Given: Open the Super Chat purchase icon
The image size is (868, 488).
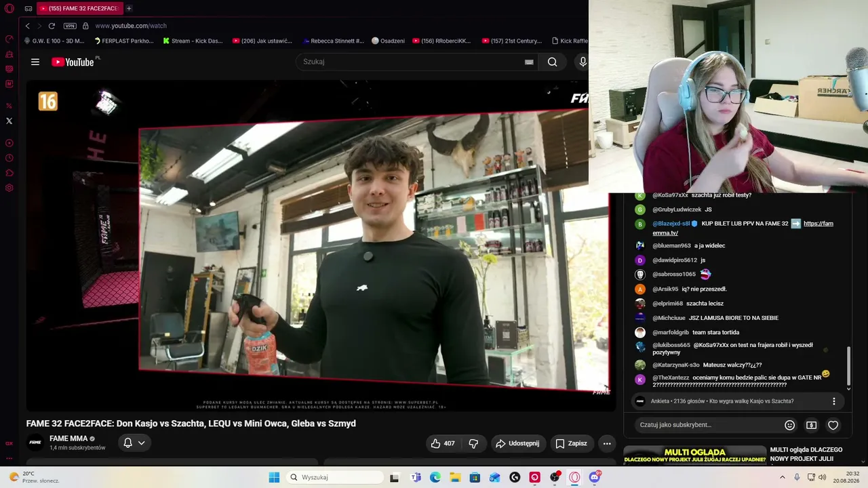Looking at the screenshot, I should [811, 425].
